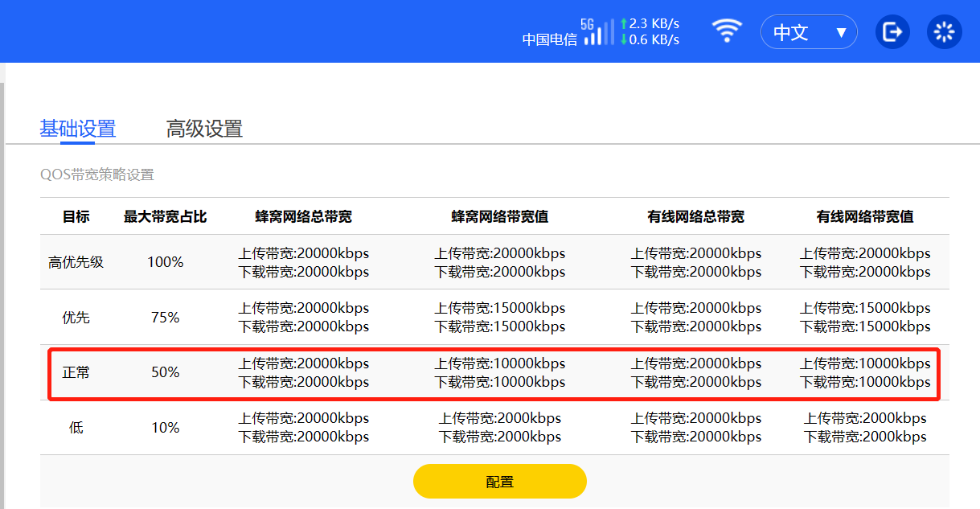Viewport: 980px width, 509px height.
Task: Click the 目标 column header
Action: (76, 216)
